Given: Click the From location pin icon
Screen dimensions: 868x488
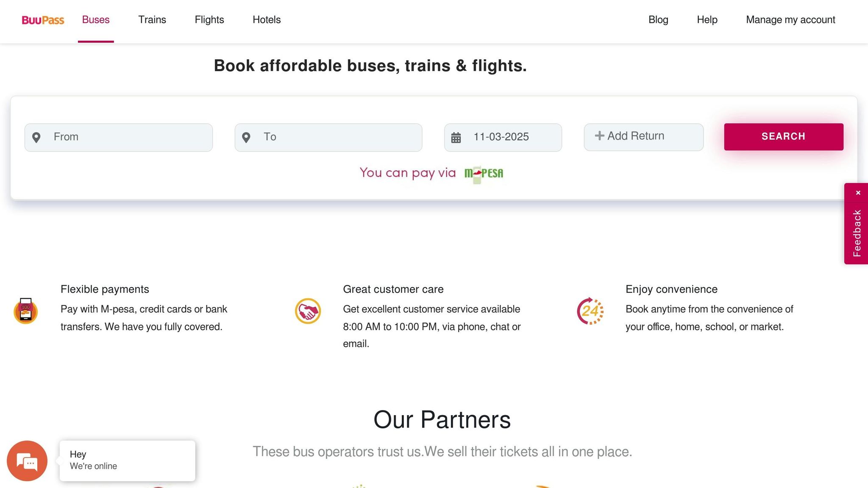Looking at the screenshot, I should point(36,137).
